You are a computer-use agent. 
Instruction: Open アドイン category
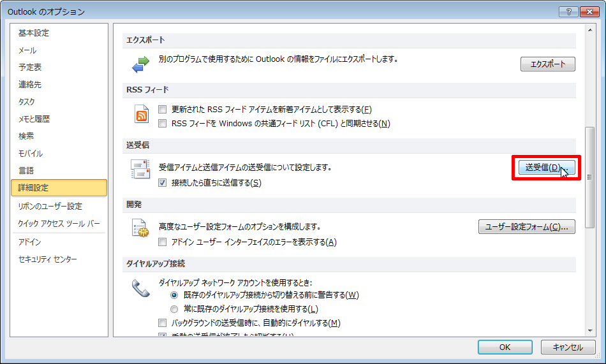pos(59,242)
